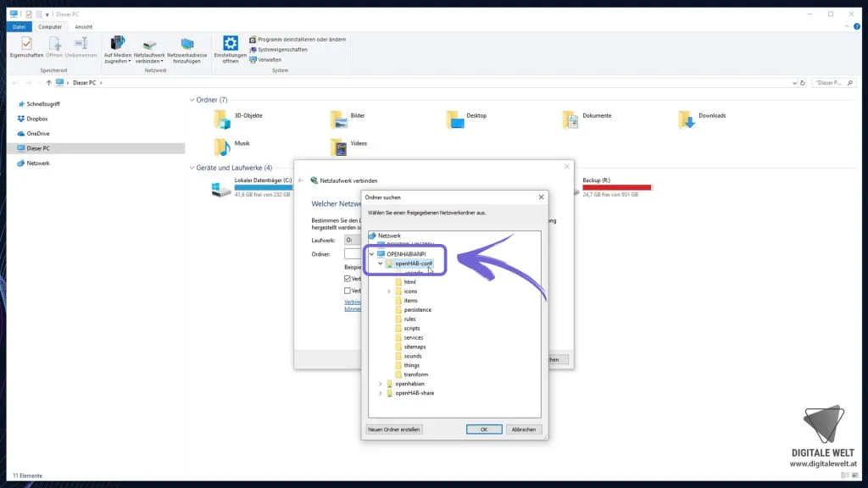Click Abbrechen in Ordner suchen dialog

click(x=524, y=430)
